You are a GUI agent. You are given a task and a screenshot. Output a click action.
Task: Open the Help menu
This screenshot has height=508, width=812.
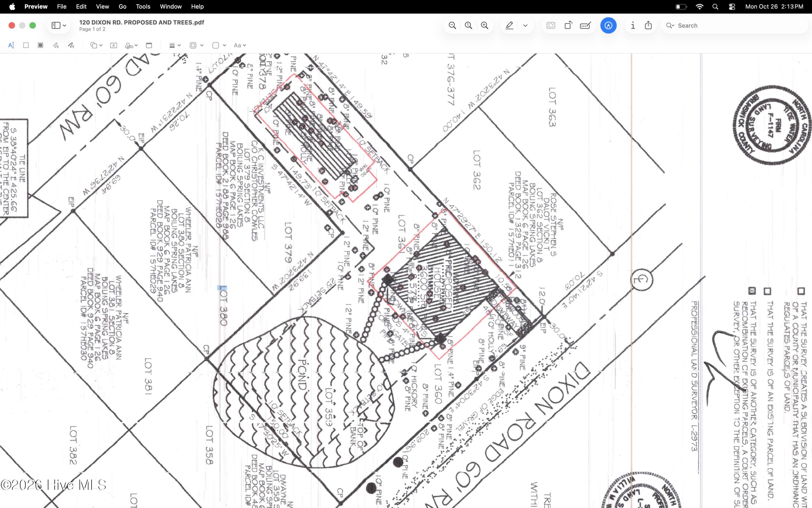[x=197, y=7]
